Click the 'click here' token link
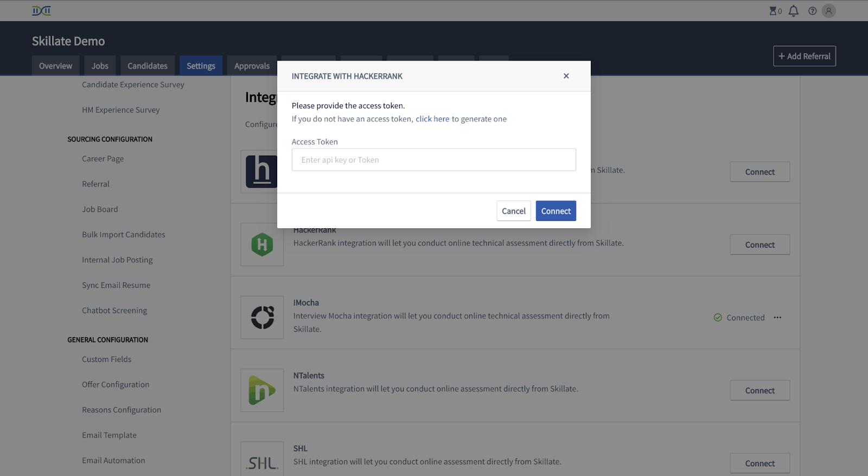 point(432,119)
